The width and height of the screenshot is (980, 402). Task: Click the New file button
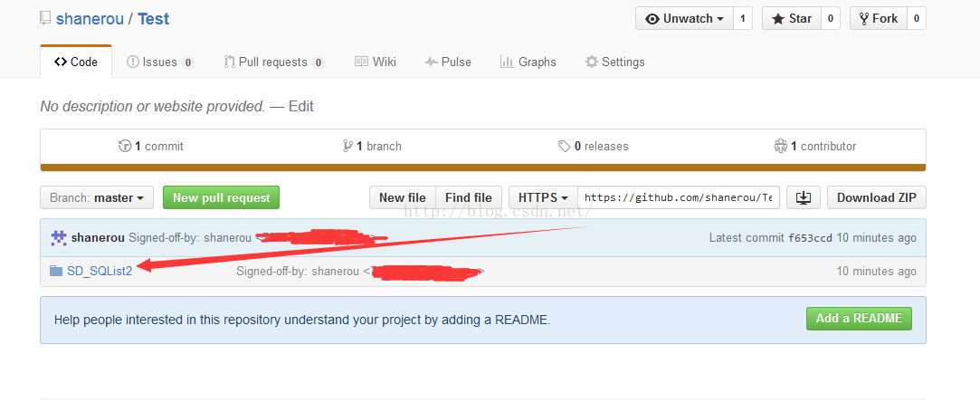pyautogui.click(x=403, y=197)
